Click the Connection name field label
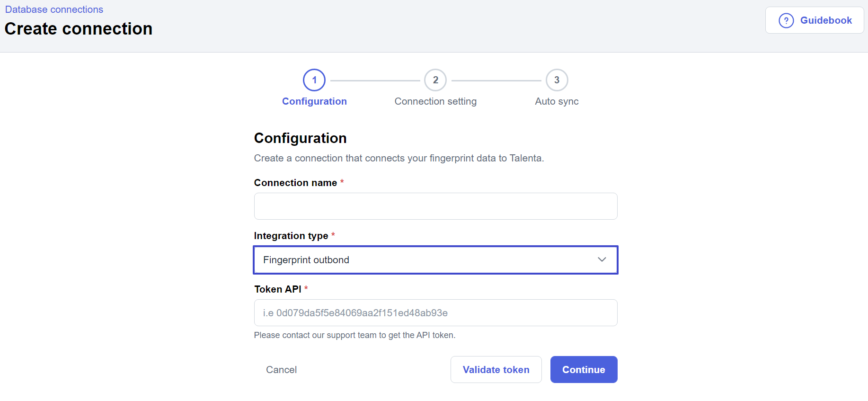Screen dimensions: 868x401 click(295, 183)
